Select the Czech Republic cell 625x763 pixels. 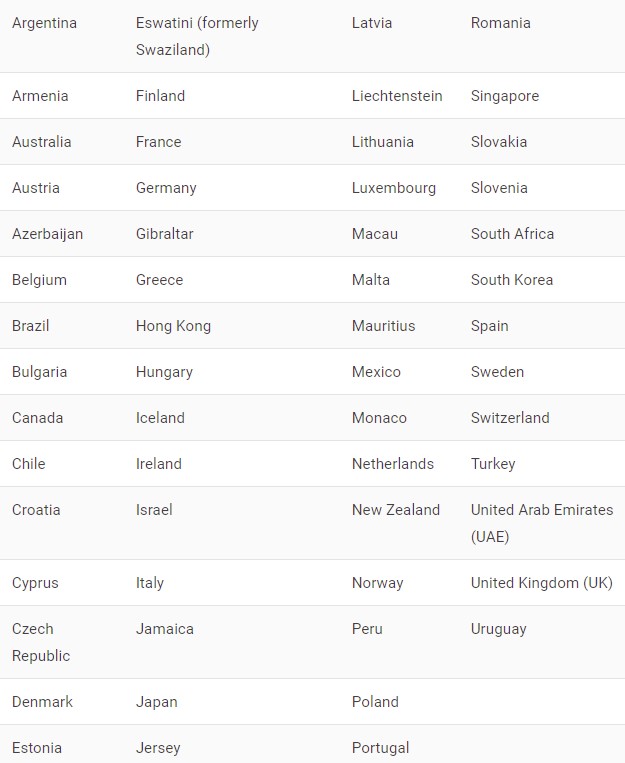click(x=41, y=642)
